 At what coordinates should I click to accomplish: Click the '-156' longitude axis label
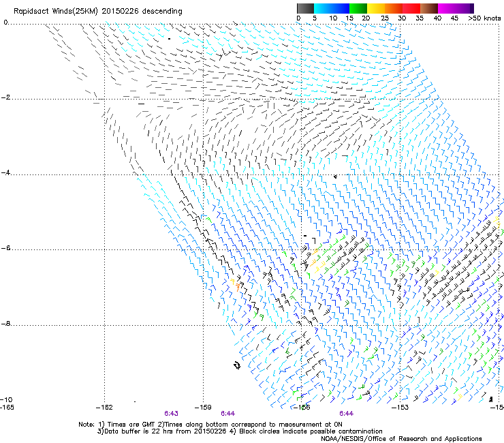coord(302,408)
